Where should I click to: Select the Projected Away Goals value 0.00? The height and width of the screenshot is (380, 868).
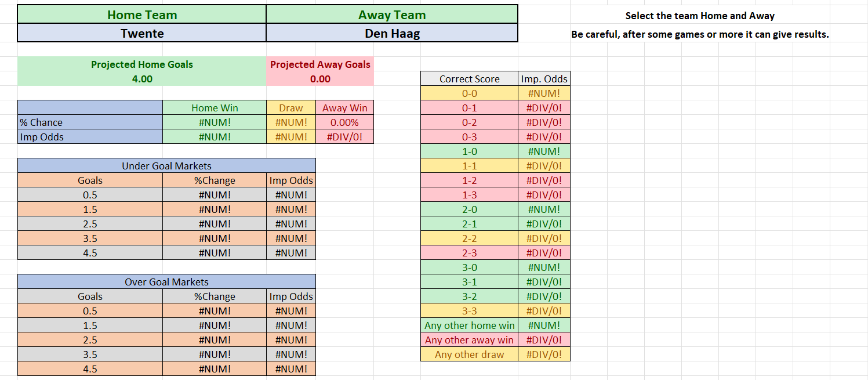click(x=320, y=79)
